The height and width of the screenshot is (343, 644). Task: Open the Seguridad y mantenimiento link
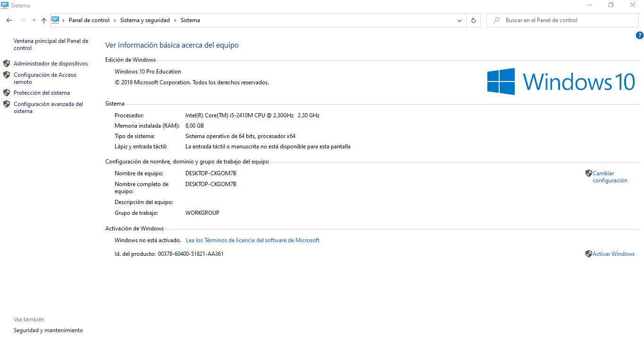[48, 330]
